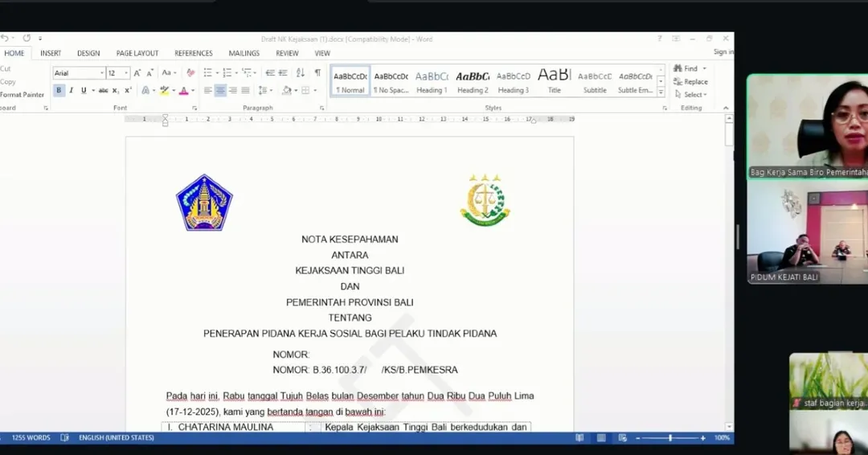
Task: Click the 1255 WORDS count in status bar
Action: (x=31, y=438)
